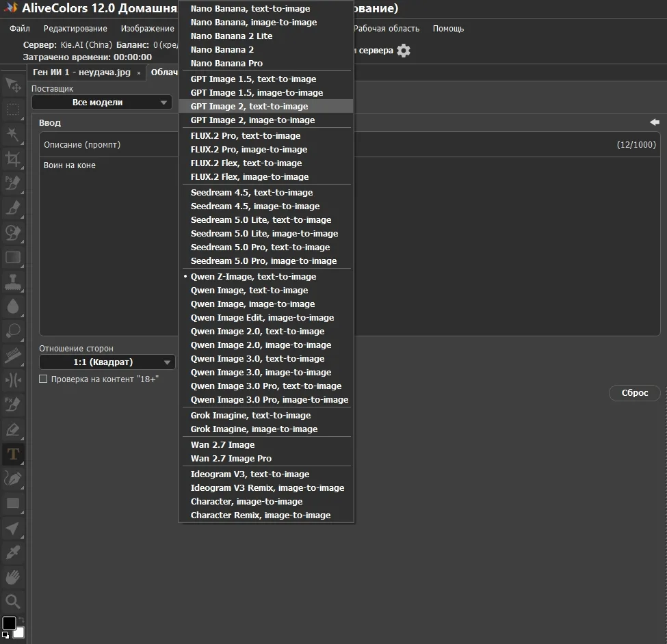Choose FLUX.2 Flex, image-to-image

266,176
